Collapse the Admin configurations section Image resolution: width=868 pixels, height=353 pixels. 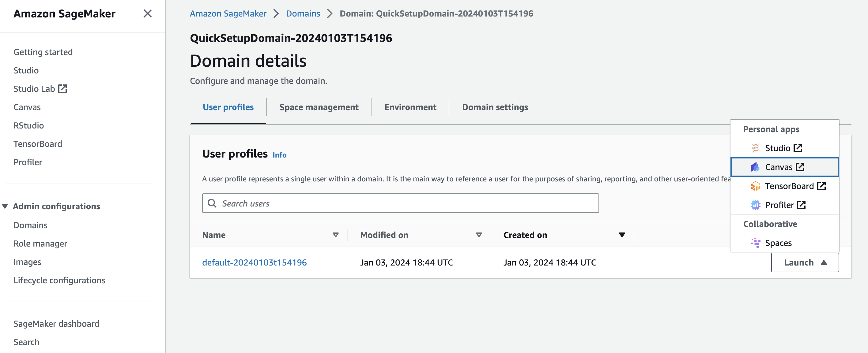pyautogui.click(x=5, y=206)
